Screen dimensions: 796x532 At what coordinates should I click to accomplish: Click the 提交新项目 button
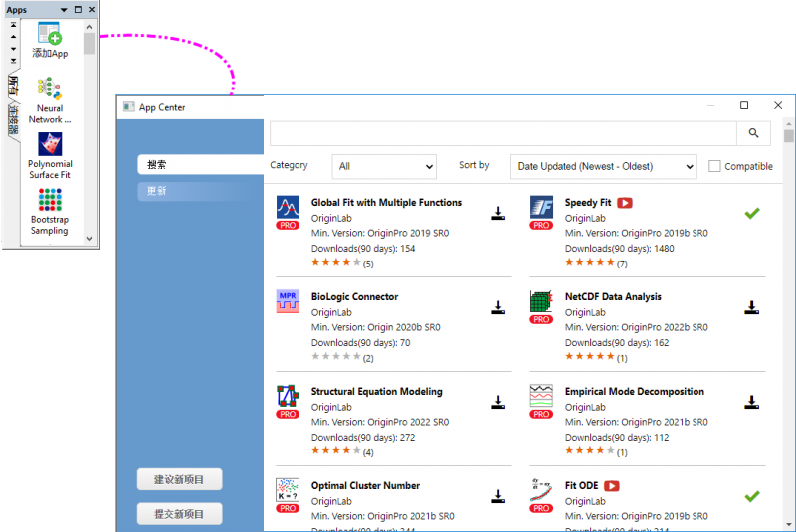coord(179,514)
